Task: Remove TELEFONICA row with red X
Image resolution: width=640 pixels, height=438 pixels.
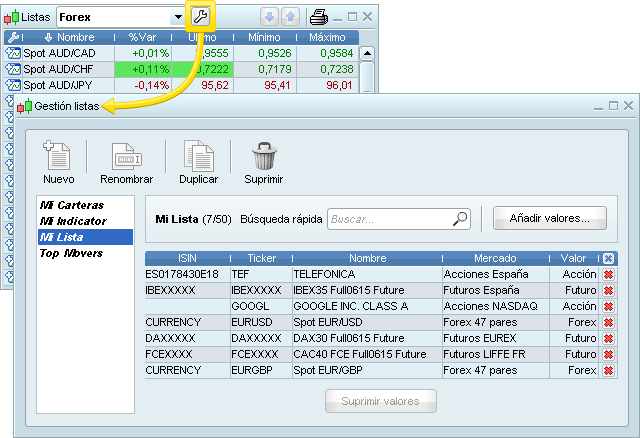Action: pyautogui.click(x=608, y=274)
